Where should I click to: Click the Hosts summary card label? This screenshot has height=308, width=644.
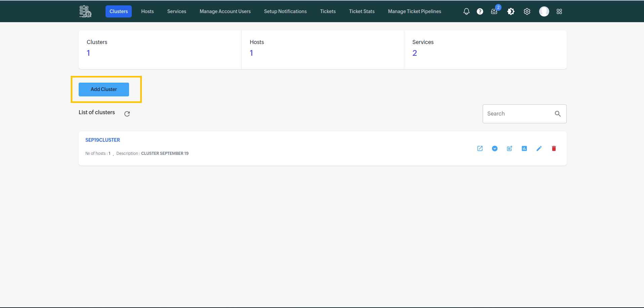tap(257, 42)
